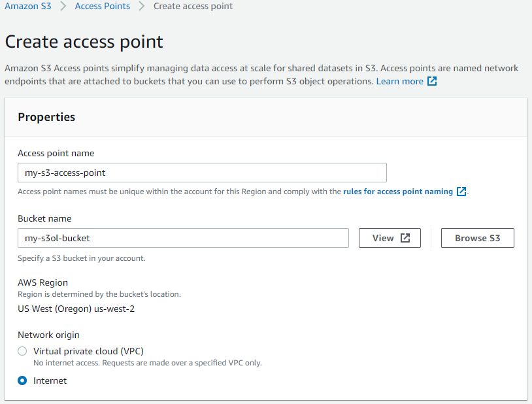
Task: Click the external-link icon after Learn more
Action: pyautogui.click(x=431, y=80)
